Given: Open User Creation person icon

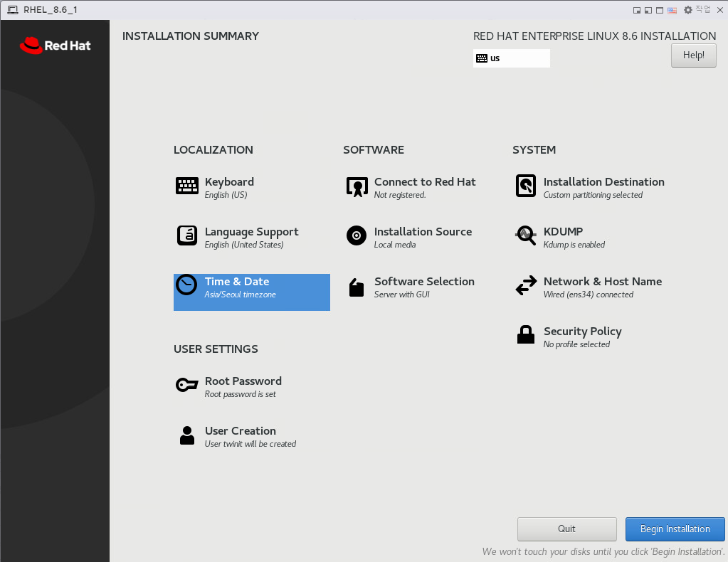Looking at the screenshot, I should [x=187, y=435].
